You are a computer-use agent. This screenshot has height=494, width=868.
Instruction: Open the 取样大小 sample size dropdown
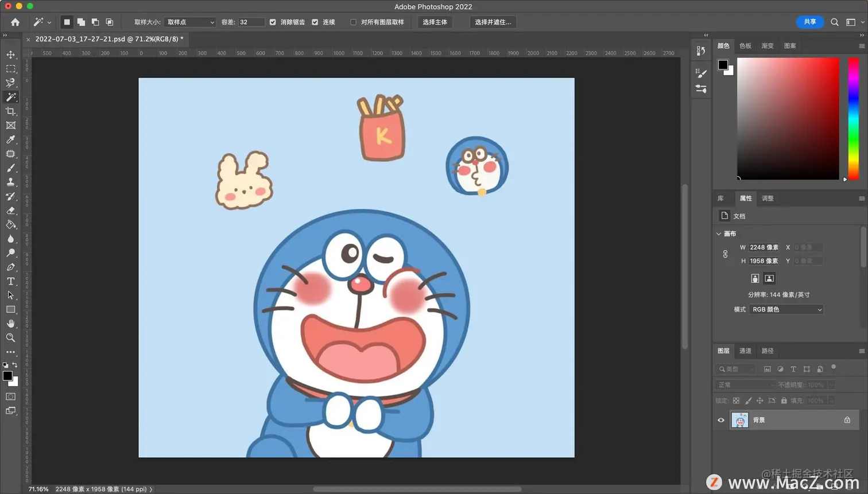click(x=190, y=22)
